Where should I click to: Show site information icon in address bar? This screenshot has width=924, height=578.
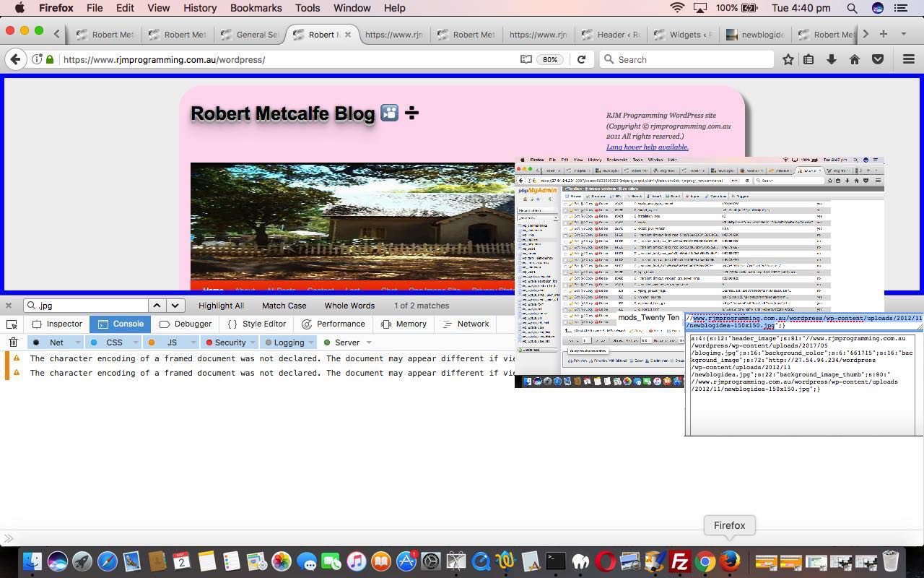pyautogui.click(x=37, y=59)
